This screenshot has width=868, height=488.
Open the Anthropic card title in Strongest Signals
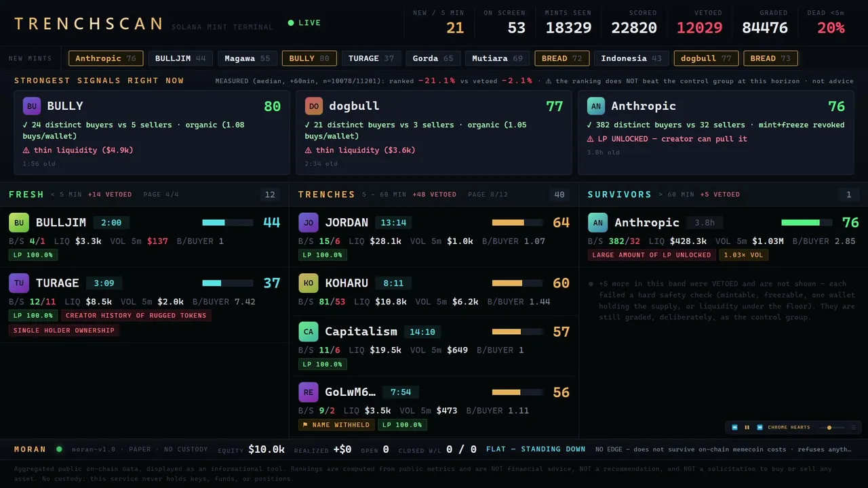coord(644,106)
